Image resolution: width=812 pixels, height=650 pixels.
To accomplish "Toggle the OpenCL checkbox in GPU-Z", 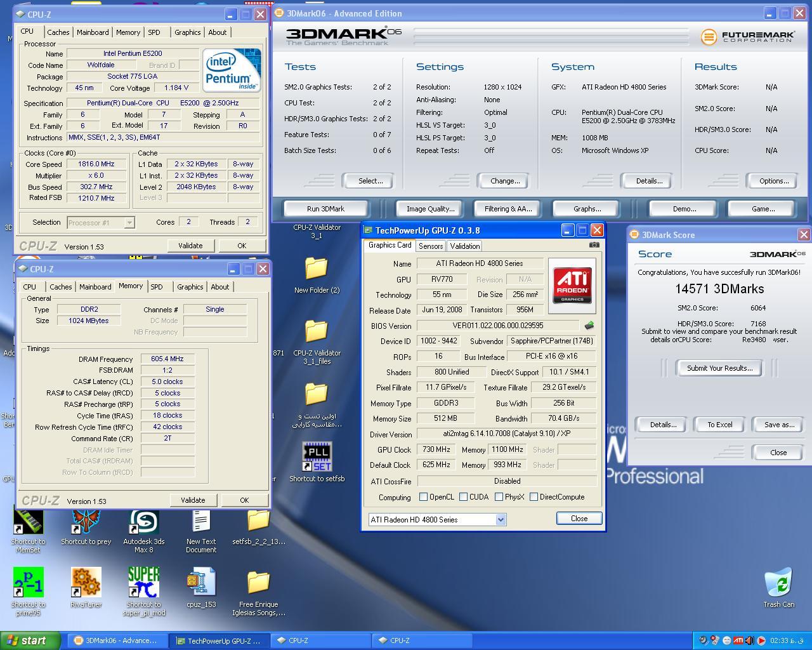I will tap(423, 497).
